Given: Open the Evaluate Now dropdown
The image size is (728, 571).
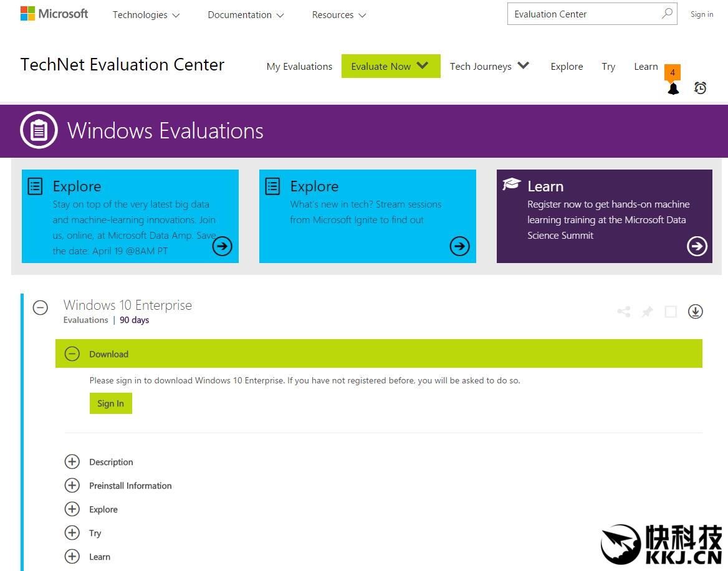Looking at the screenshot, I should [391, 66].
